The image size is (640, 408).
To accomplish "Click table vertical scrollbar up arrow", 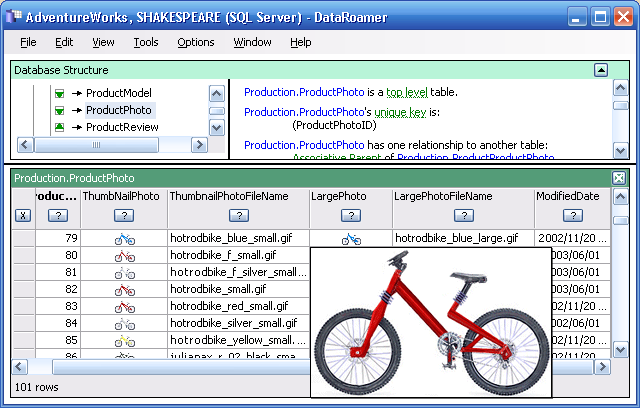I will (620, 197).
